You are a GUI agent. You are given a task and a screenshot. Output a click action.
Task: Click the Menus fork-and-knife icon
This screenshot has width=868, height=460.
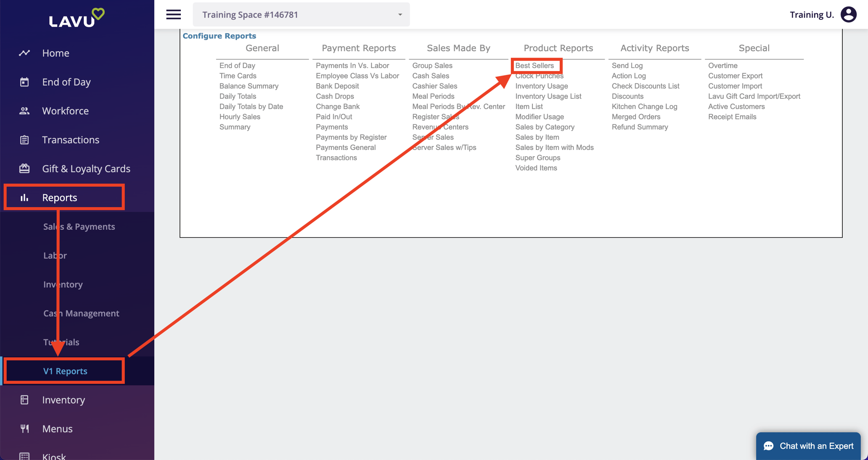[x=24, y=428]
